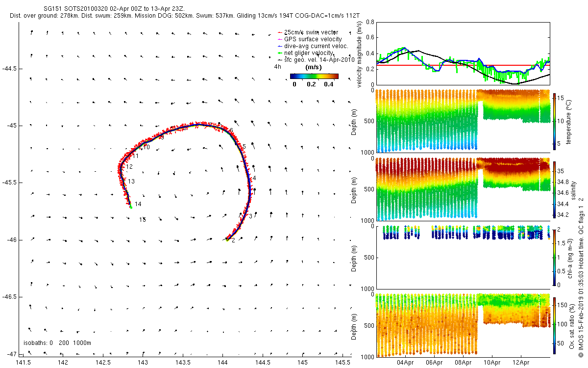Click the '12Apr' date tick on the time axis
Screen dimensions: 588x368
(521, 363)
